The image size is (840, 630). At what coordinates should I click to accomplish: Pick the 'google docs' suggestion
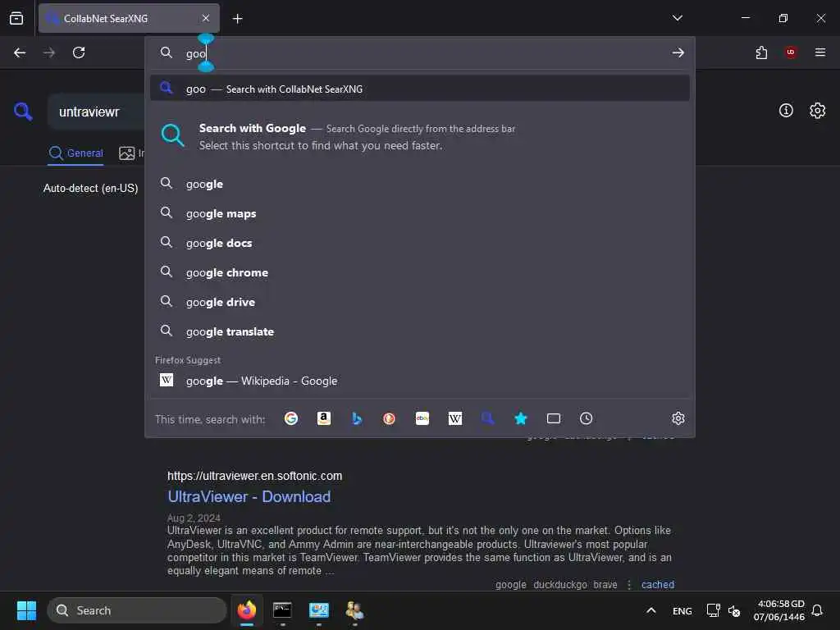420,243
